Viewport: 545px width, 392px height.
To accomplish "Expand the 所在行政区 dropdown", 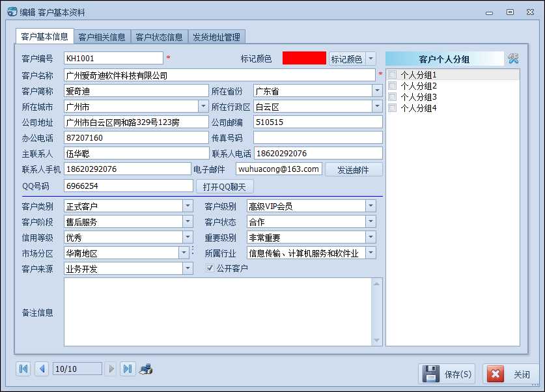I will click(x=377, y=106).
